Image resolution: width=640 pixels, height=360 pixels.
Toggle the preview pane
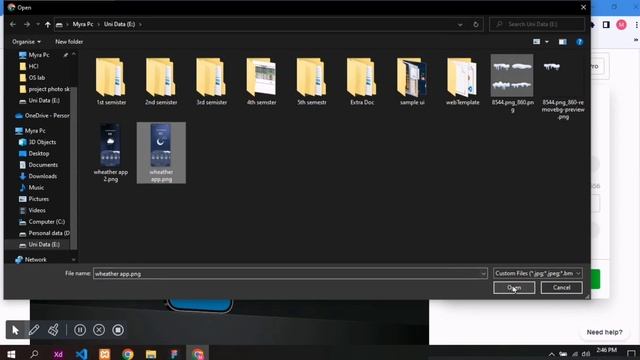point(562,42)
